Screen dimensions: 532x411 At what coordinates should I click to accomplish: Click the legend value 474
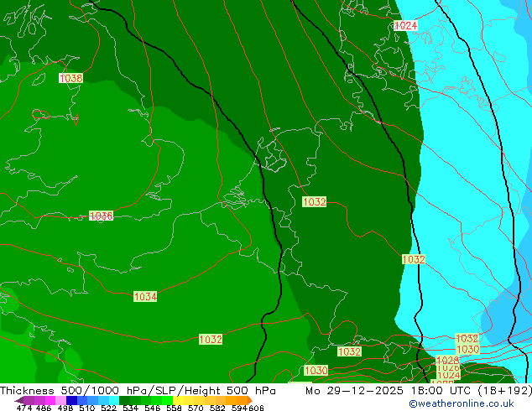pyautogui.click(x=24, y=408)
